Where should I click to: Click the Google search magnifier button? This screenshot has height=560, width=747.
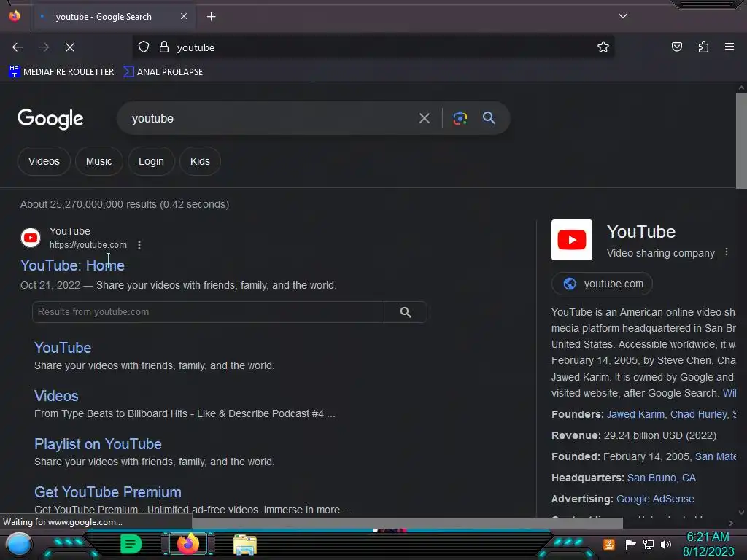pos(489,118)
